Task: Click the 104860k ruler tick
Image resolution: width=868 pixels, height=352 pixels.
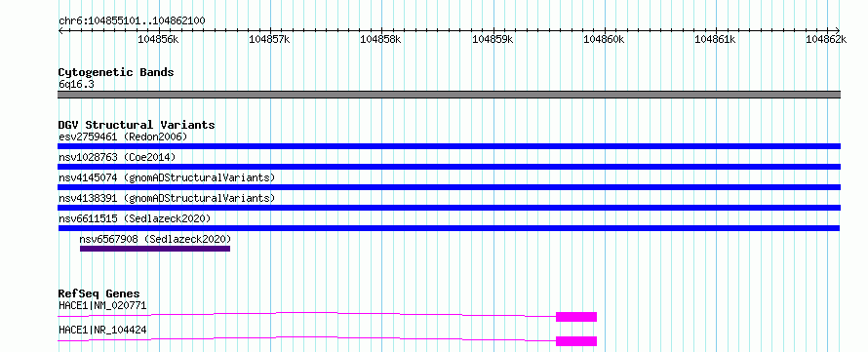Action: click(x=604, y=39)
